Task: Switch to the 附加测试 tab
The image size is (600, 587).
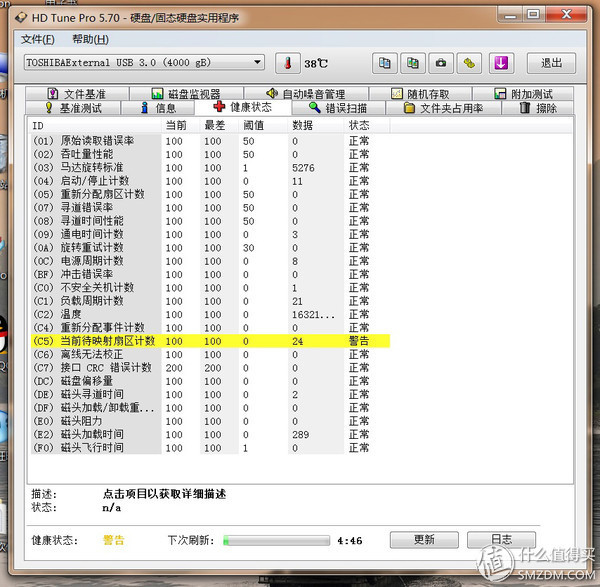Action: [x=523, y=94]
